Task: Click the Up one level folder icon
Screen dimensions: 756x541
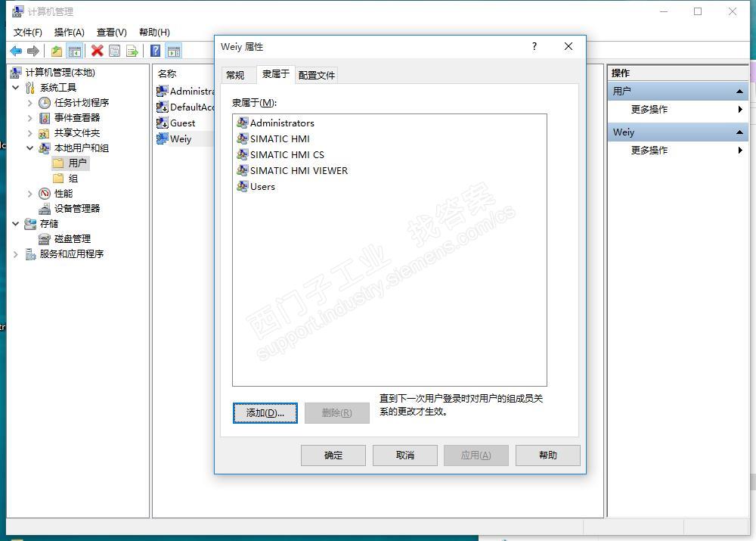Action: coord(57,51)
